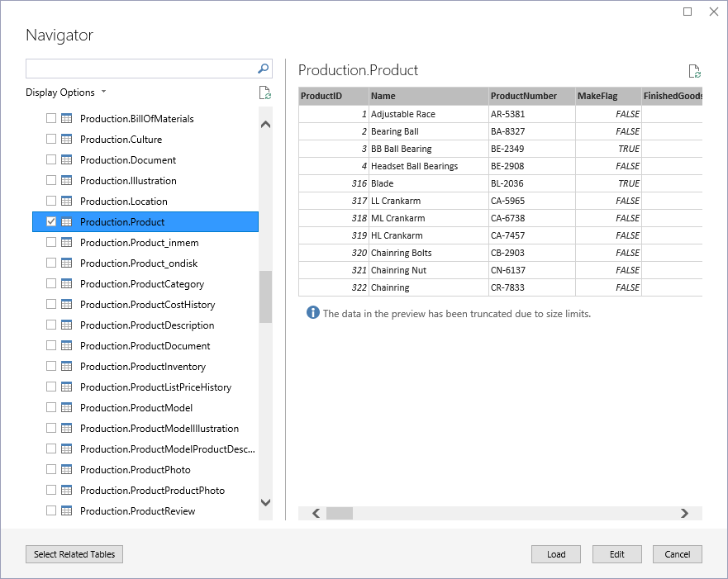Check the Production.ProductInventory checkbox
Image resolution: width=728 pixels, height=579 pixels.
[50, 366]
